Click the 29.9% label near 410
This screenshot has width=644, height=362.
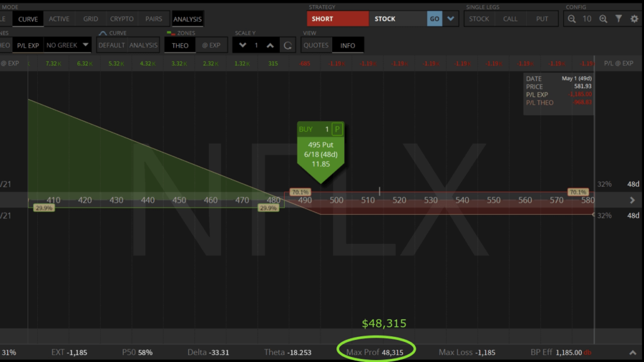point(43,208)
